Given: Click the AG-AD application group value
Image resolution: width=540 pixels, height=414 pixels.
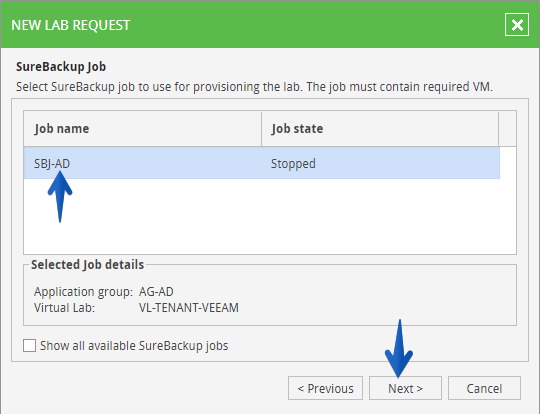Looking at the screenshot, I should tap(156, 292).
